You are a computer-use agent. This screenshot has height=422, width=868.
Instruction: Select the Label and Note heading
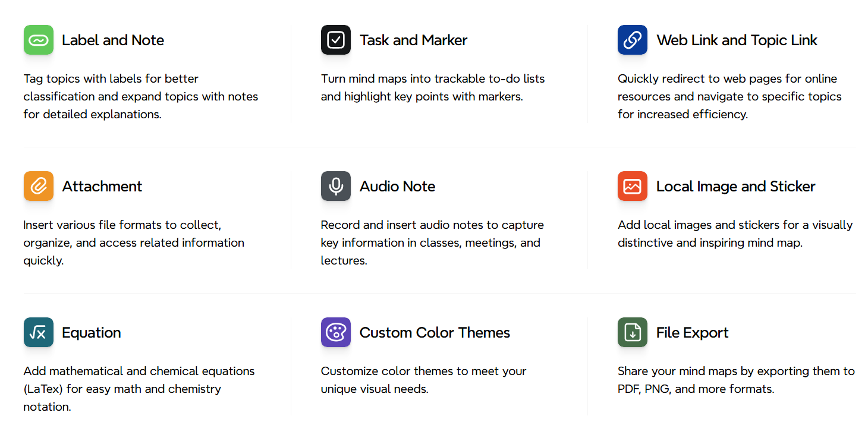pos(113,40)
